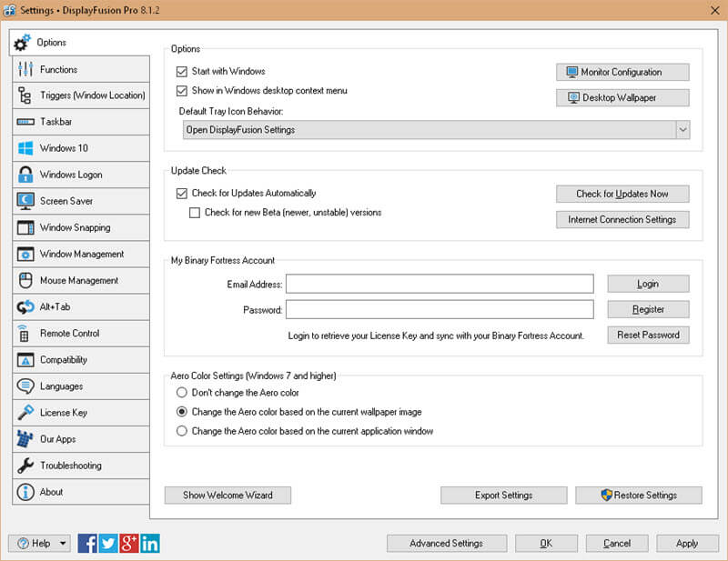This screenshot has width=728, height=561.
Task: Click the Our Apps icon
Action: (25, 439)
